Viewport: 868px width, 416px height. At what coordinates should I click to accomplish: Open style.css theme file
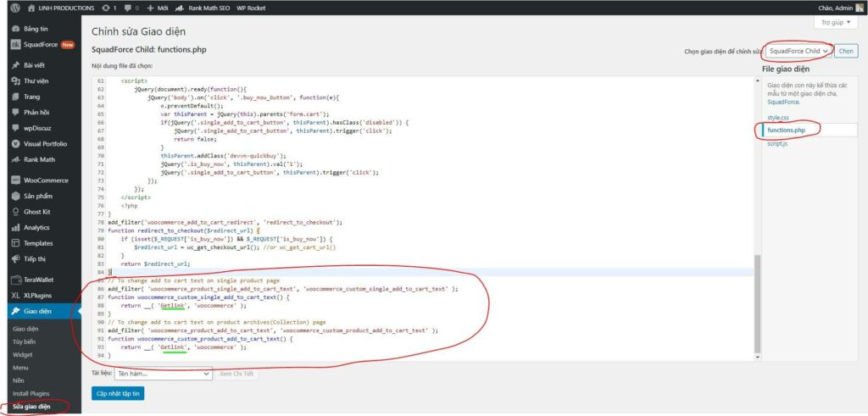point(778,118)
